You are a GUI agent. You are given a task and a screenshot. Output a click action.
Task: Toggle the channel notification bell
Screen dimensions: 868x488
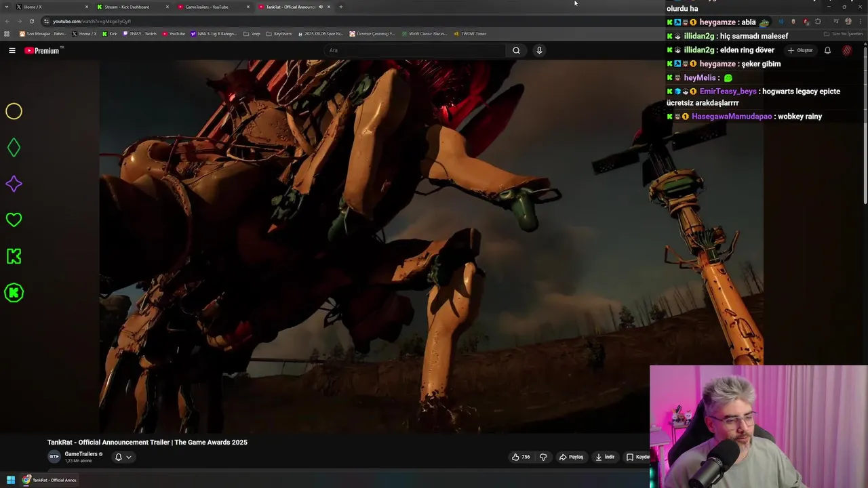point(118,457)
